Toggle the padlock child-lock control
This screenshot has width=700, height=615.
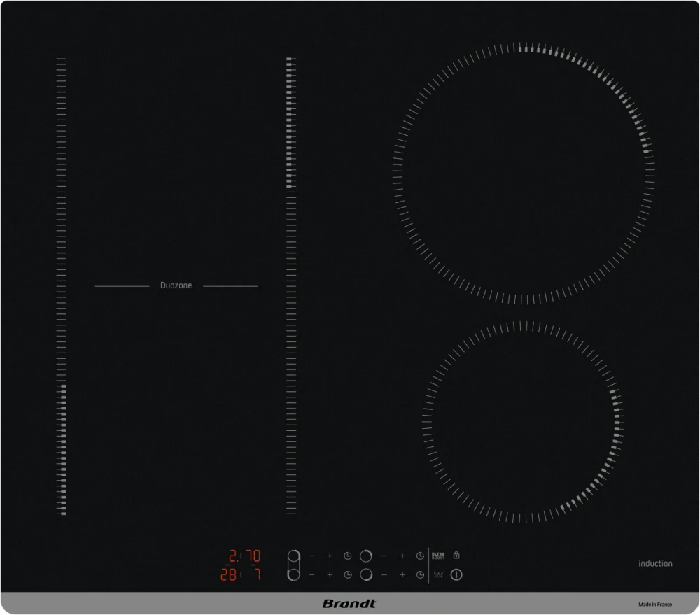pos(456,556)
